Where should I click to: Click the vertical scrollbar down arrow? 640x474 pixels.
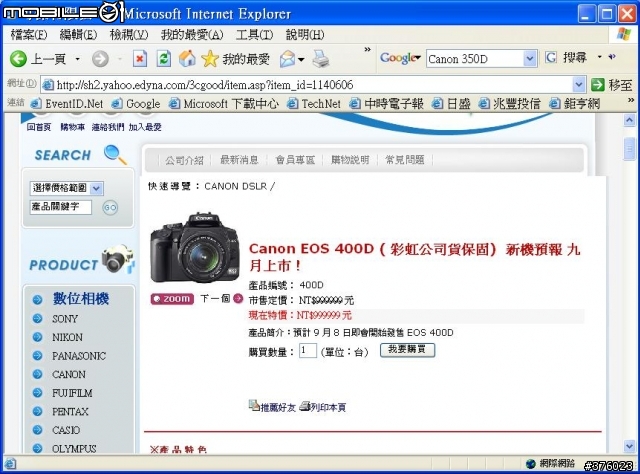click(x=629, y=446)
